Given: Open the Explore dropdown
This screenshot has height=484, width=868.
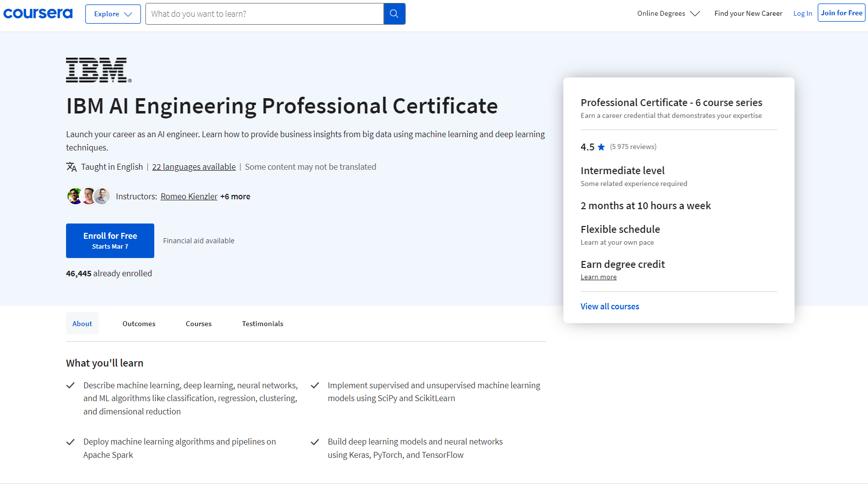Looking at the screenshot, I should [113, 14].
